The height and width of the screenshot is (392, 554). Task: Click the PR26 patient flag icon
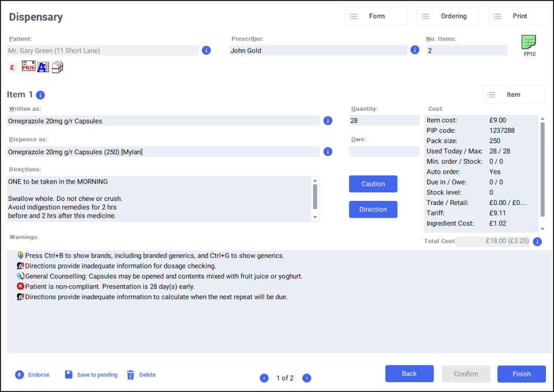28,66
